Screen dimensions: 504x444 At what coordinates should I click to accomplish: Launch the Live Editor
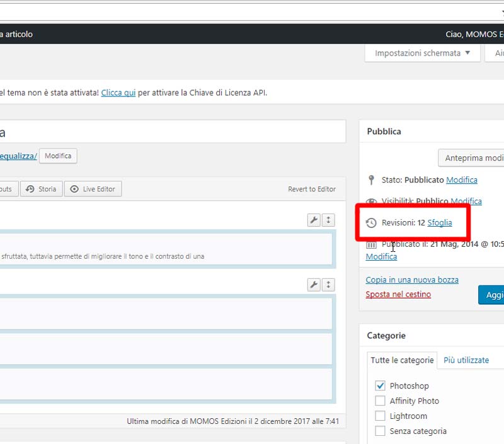[x=93, y=189]
